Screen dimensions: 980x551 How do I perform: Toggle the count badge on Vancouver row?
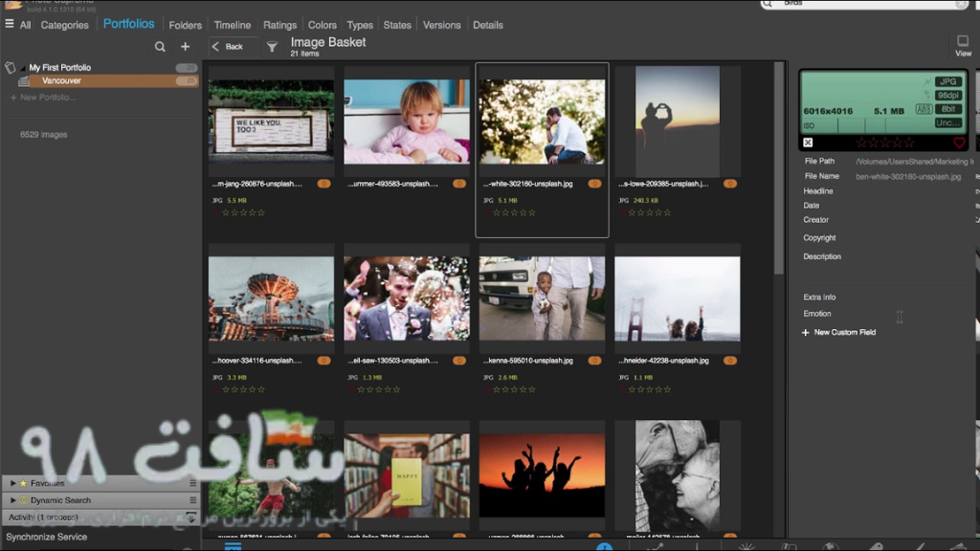pos(186,81)
